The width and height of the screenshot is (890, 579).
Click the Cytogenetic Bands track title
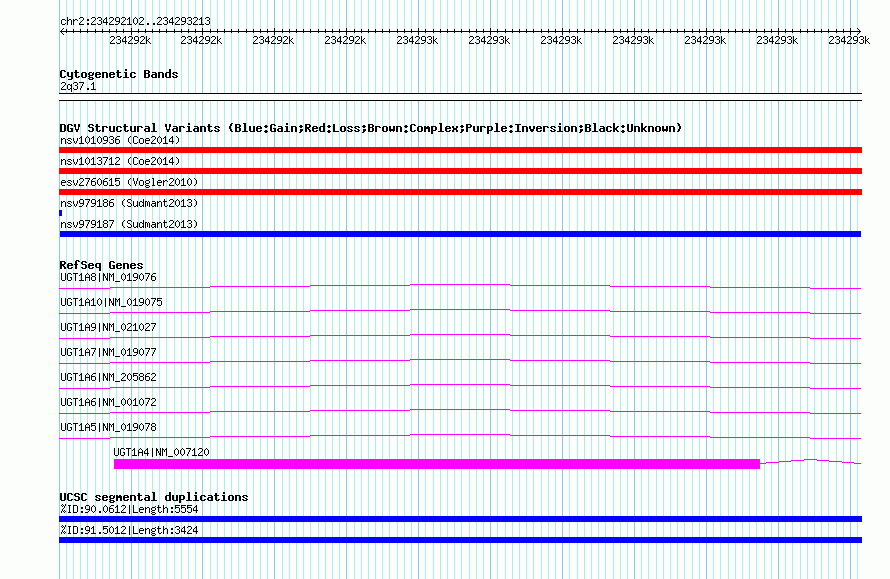click(x=119, y=74)
